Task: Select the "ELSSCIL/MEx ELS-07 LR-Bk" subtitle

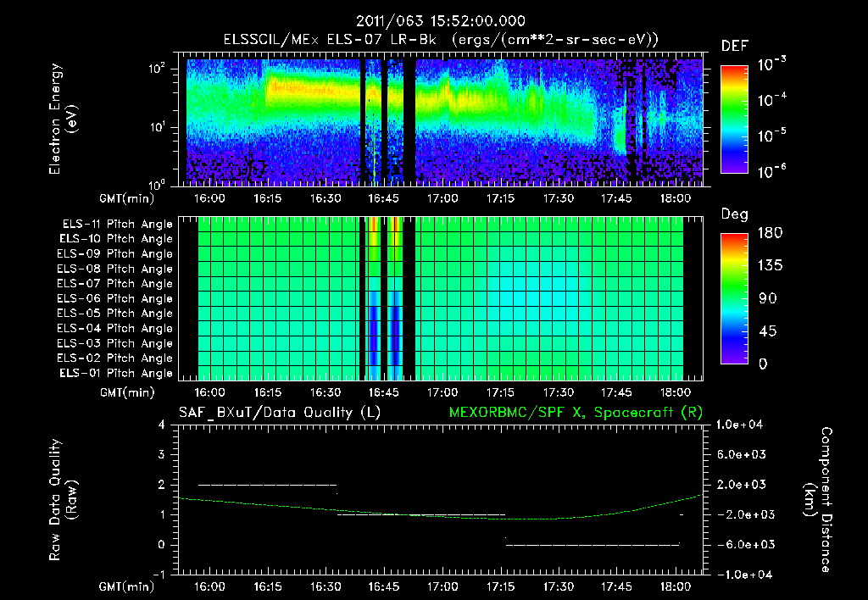Action: (330, 40)
